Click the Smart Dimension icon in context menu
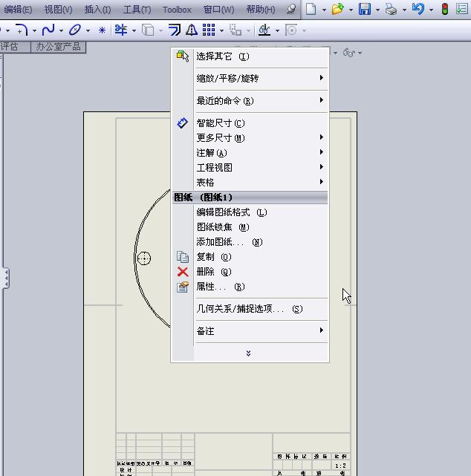This screenshot has width=471, height=476. [183, 123]
